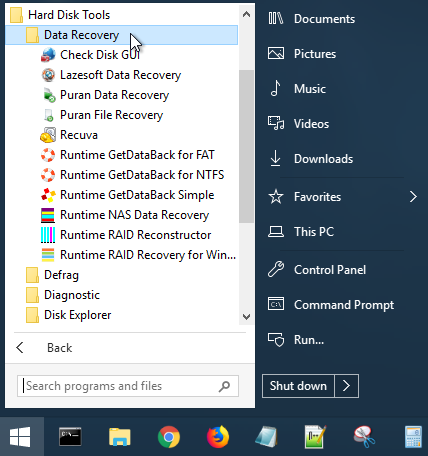Open Runtime GetDataBack for NTFS icon
The image size is (428, 456).
(x=48, y=175)
